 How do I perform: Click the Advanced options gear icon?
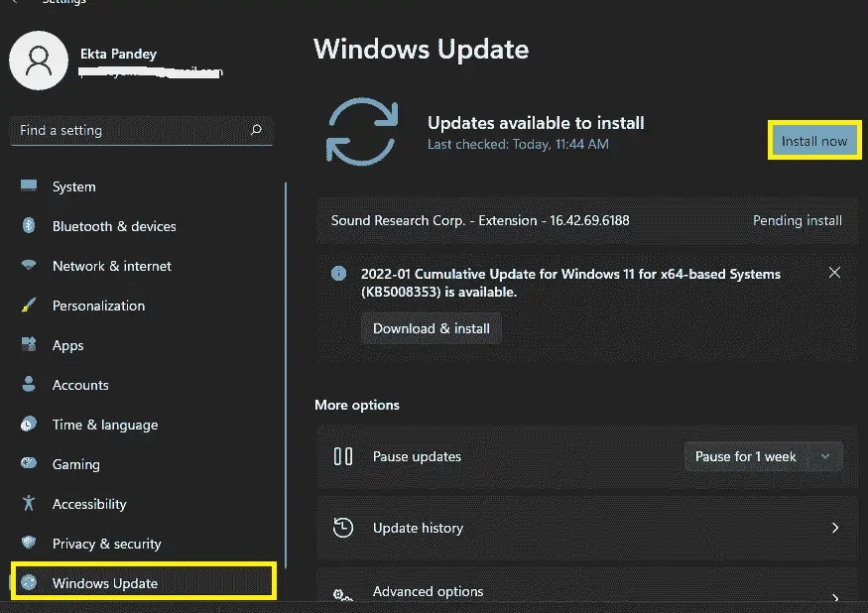tap(343, 595)
